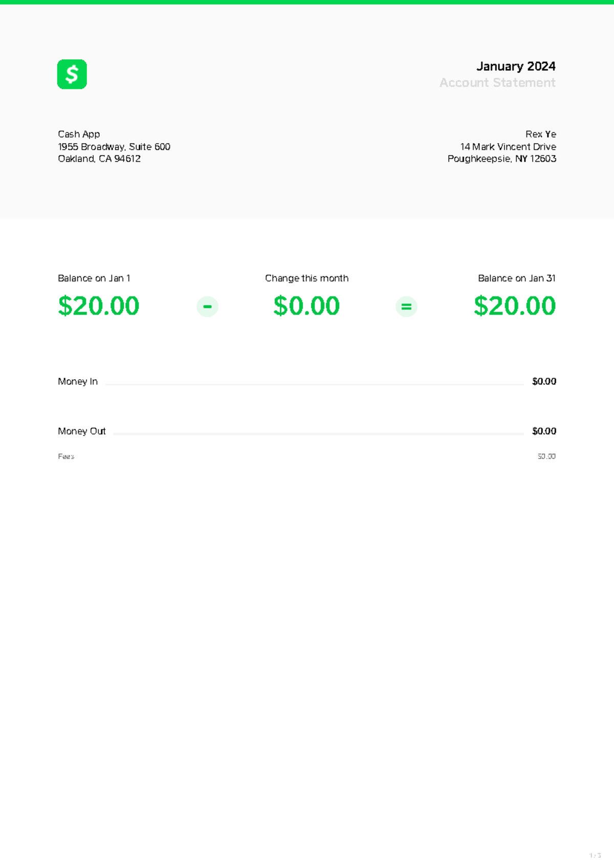Click the Cash App sender name
614x868 pixels.
point(79,134)
